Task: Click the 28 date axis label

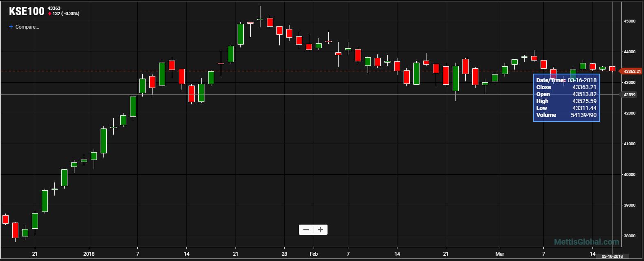Action: tap(285, 254)
